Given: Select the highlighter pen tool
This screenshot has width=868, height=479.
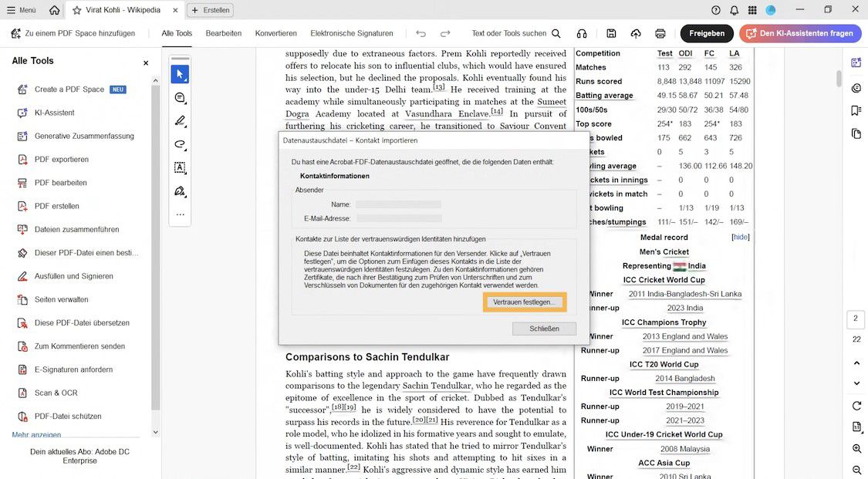Looking at the screenshot, I should coord(180,121).
